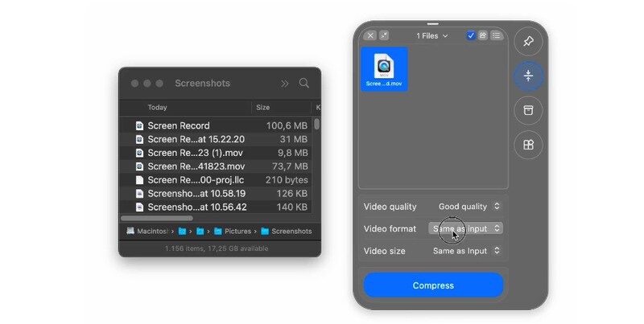Select the .mov file thumbnail in shelf
This screenshot has height=324, width=644.
(x=384, y=68)
